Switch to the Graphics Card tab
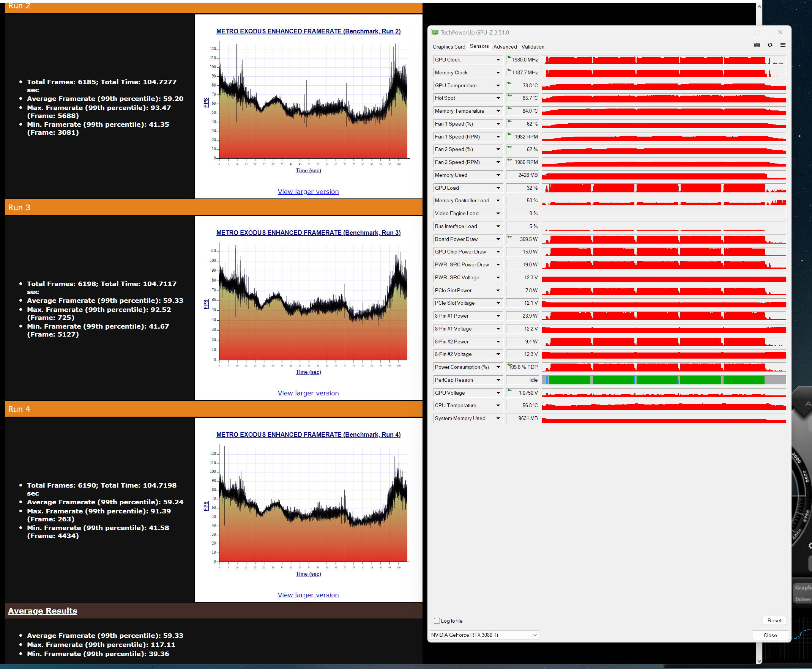812x669 pixels. pyautogui.click(x=448, y=47)
